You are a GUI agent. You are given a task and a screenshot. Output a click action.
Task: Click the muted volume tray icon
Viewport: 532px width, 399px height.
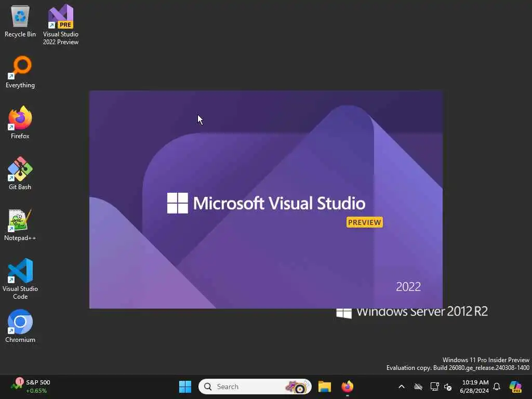tap(448, 387)
